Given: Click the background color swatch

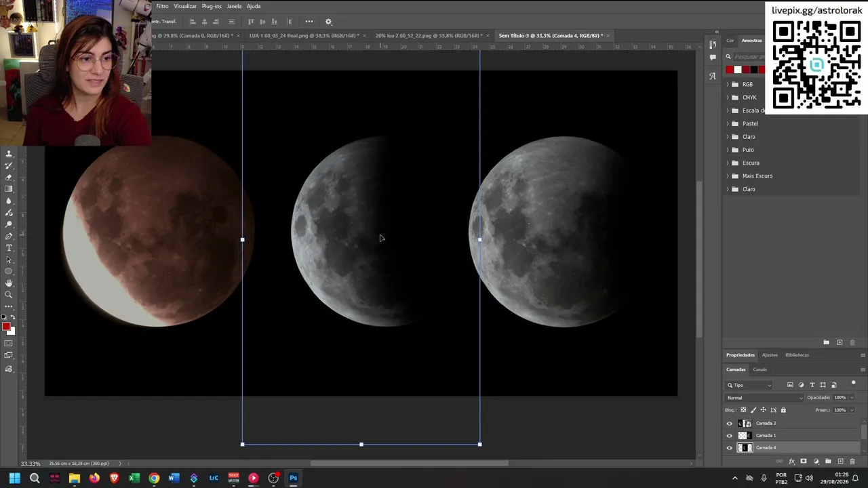Looking at the screenshot, I should 12,331.
